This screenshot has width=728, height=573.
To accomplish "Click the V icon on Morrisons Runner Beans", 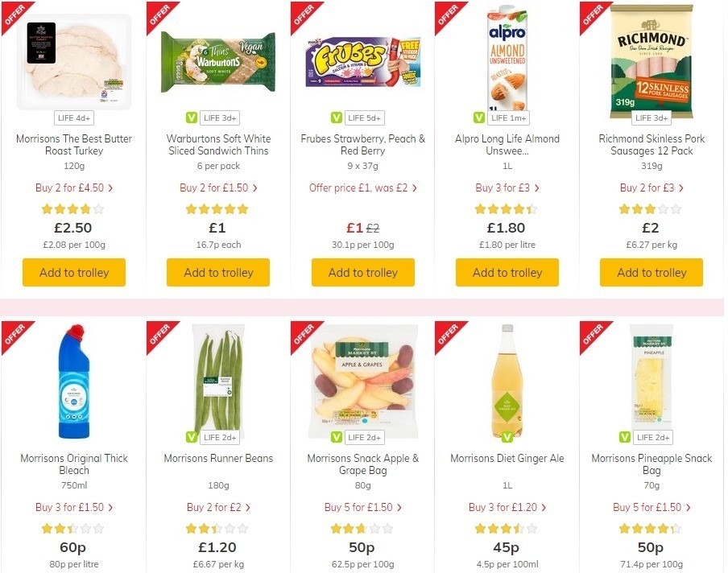I will coord(192,437).
